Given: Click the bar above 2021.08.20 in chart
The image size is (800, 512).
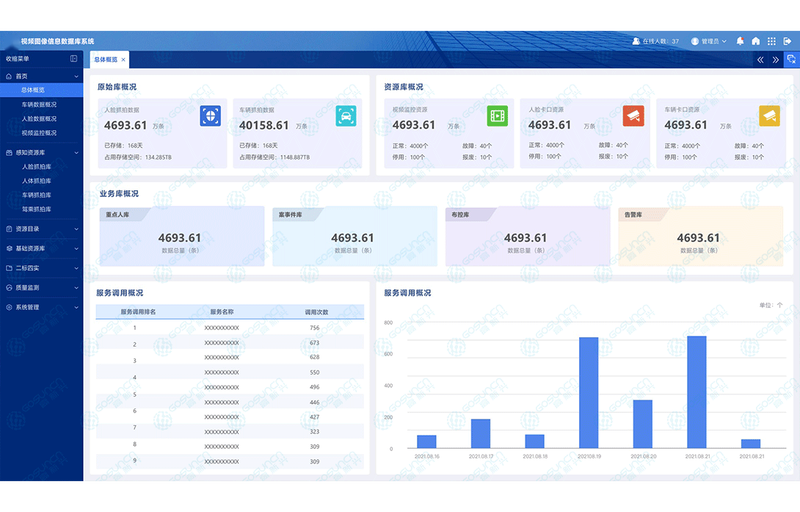Looking at the screenshot, I should 643,424.
